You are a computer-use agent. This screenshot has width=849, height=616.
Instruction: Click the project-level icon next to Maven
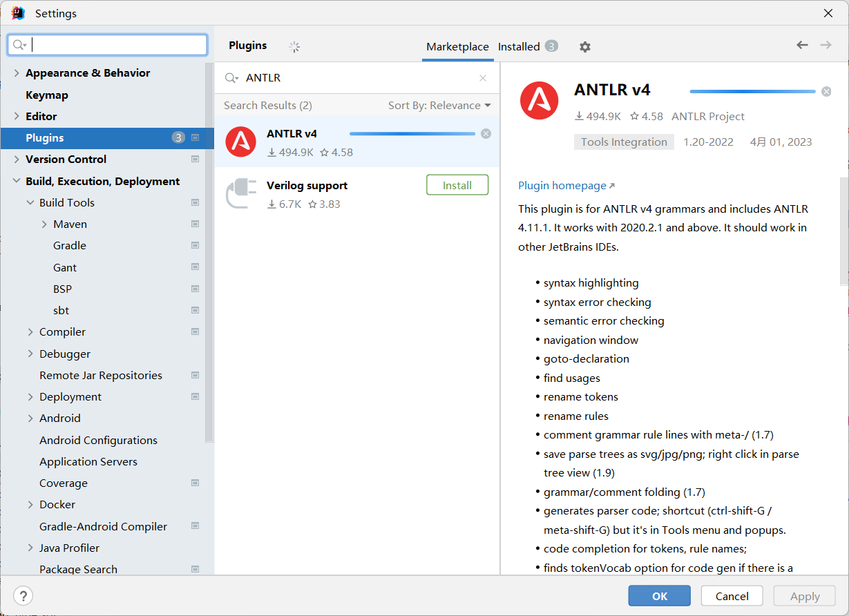(x=195, y=224)
